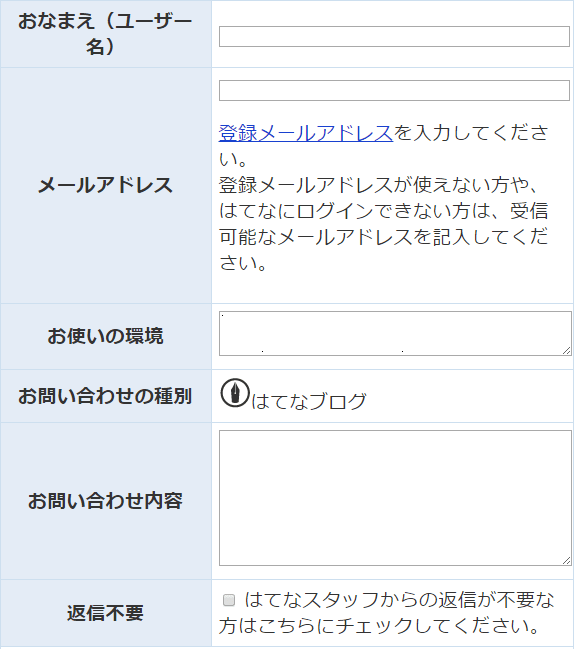Screen dimensions: 578x649
Task: Click the お使いの環境 label
Action: point(106,336)
